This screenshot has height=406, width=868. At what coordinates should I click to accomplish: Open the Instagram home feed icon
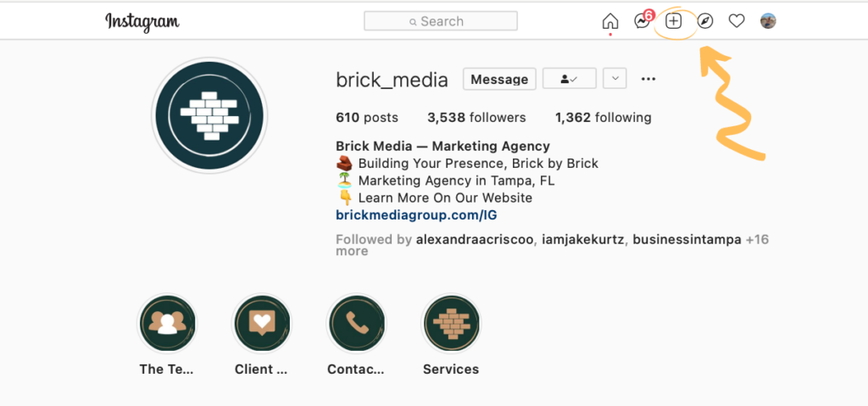pos(610,21)
